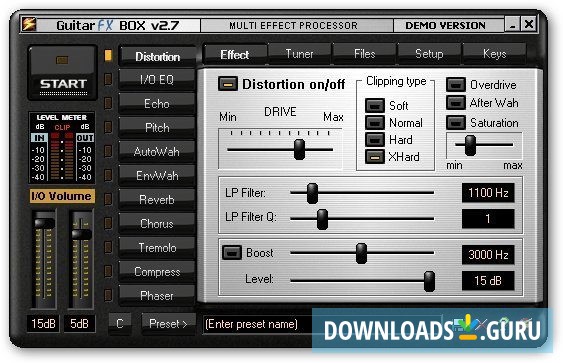
Task: Click the Boost frequency slider handle
Action: coord(362,253)
